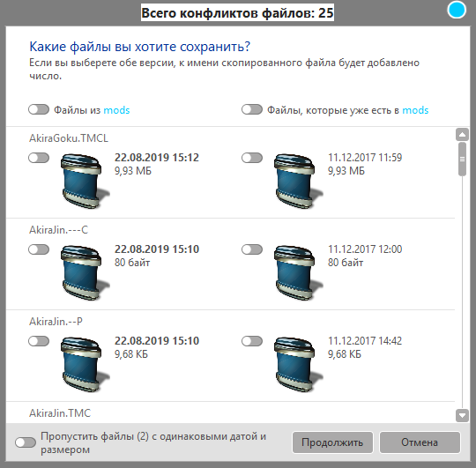This screenshot has height=468, width=476.
Task: Enable the 22.08.2019 15:12 AkiraGoku.TMCL version toggle
Action: 39,158
